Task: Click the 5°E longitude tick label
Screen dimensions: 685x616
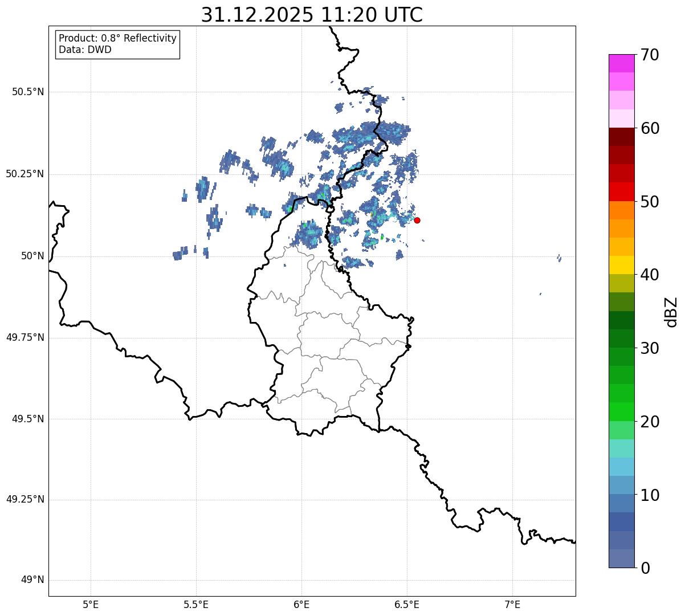Action: tap(91, 604)
